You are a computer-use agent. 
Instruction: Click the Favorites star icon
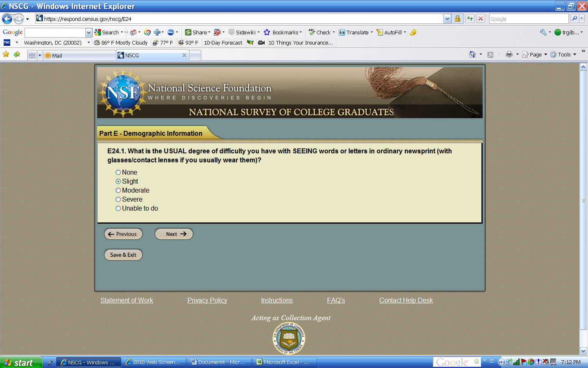[x=6, y=54]
